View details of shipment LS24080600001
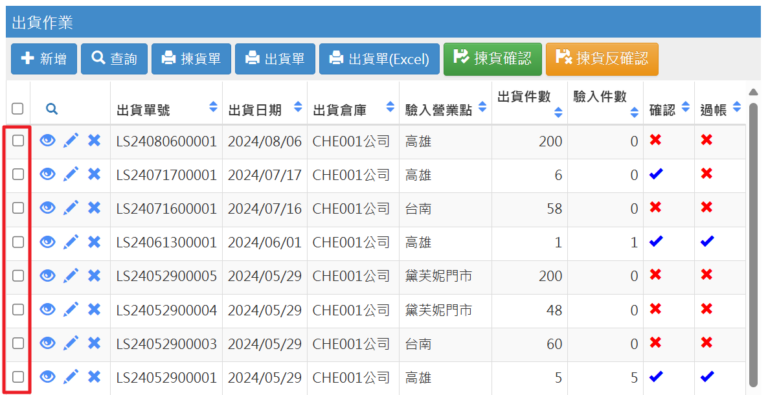Image resolution: width=768 pixels, height=395 pixels. point(47,141)
